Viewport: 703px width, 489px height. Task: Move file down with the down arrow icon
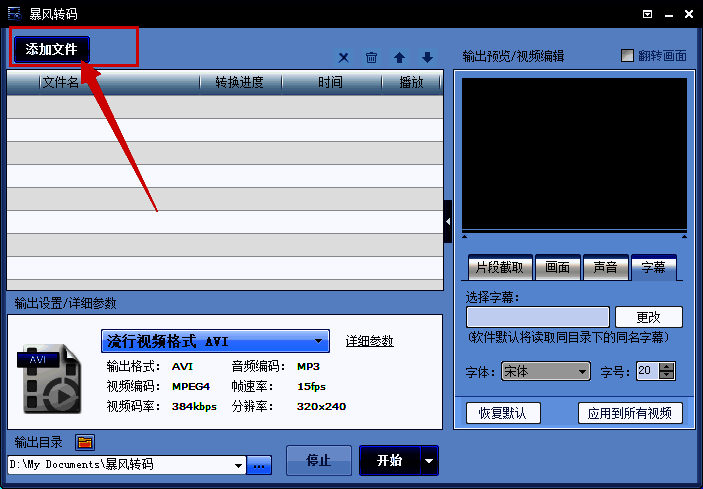[x=427, y=58]
